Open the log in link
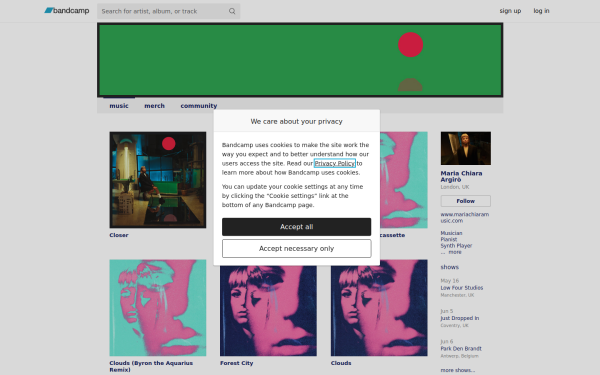The height and width of the screenshot is (375, 600). 541,11
